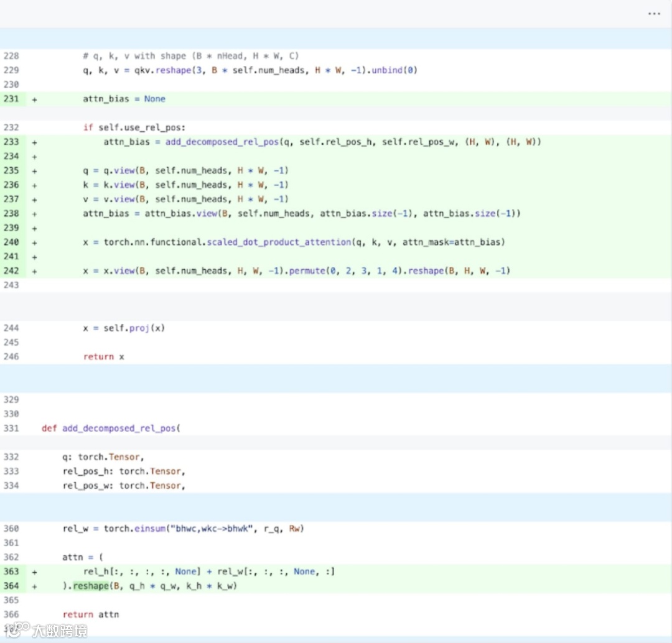Click the comment on line 228
Viewport: 672px width, 643px height.
coord(191,56)
